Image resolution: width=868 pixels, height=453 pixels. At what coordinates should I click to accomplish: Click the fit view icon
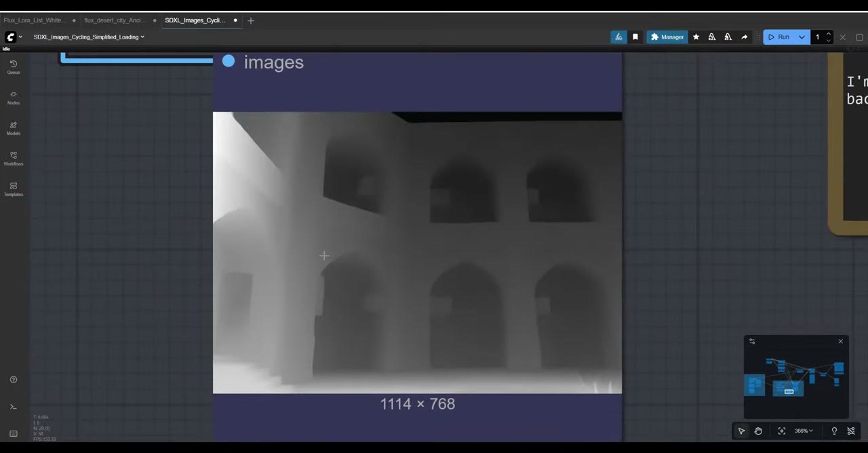point(782,431)
